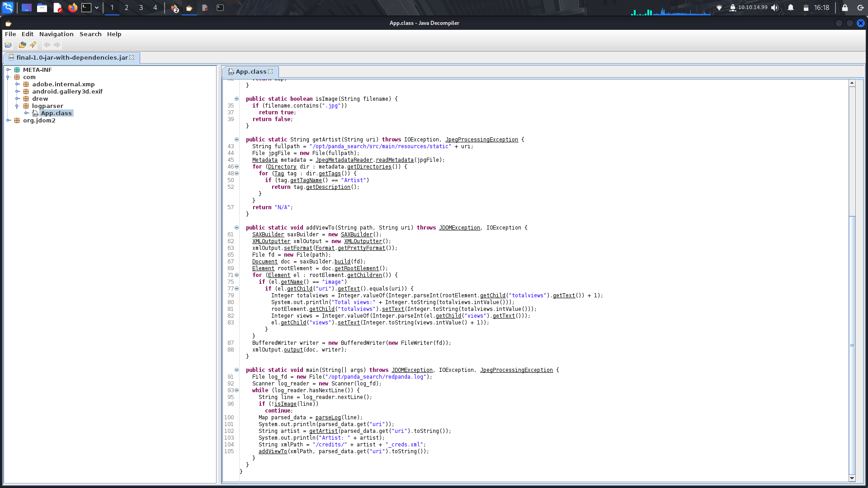The width and height of the screenshot is (868, 488).
Task: Open the file manager from the taskbar
Action: (42, 7)
